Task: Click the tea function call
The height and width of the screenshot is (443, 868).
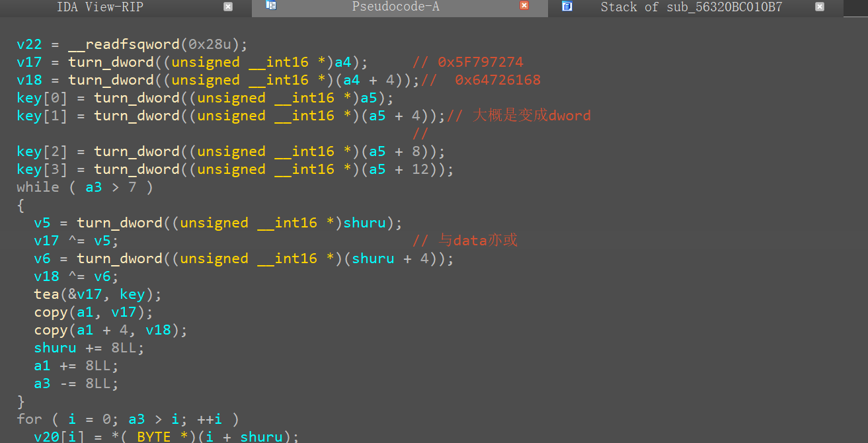Action: (x=46, y=294)
